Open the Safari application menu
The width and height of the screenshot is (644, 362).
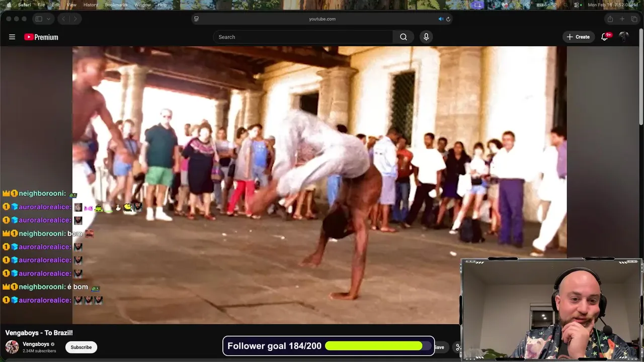point(24,5)
